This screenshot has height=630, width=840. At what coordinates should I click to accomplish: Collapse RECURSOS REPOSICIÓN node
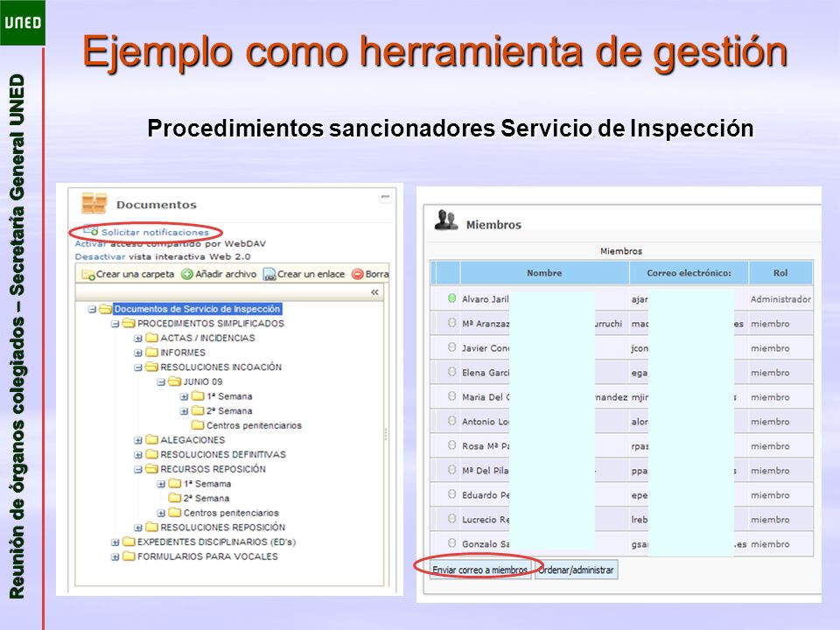click(137, 469)
